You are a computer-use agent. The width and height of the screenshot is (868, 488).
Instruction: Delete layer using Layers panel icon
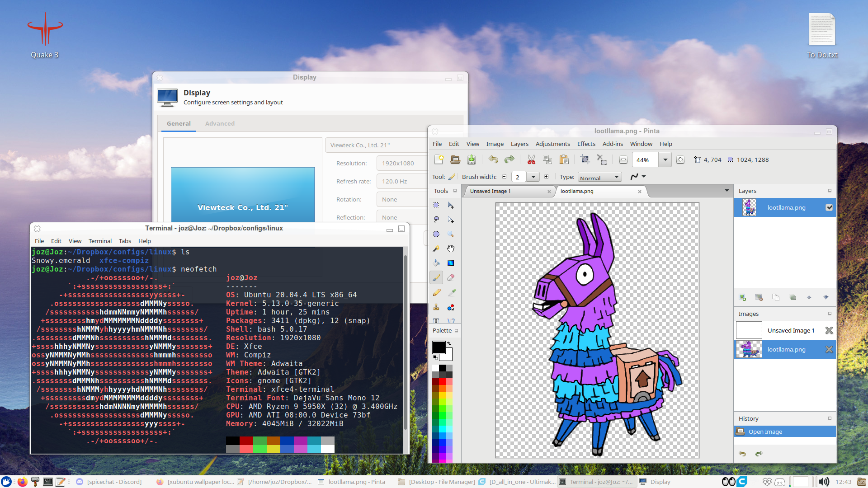point(759,297)
